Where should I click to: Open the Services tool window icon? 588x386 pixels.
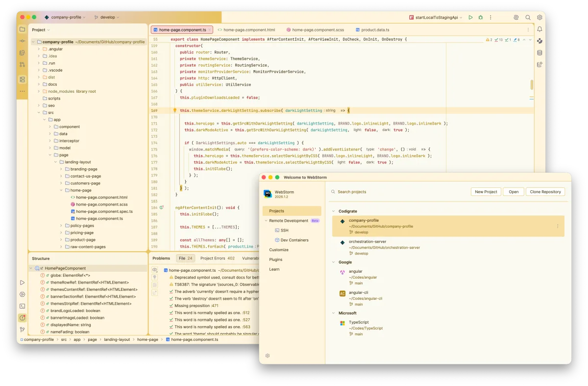tap(22, 294)
